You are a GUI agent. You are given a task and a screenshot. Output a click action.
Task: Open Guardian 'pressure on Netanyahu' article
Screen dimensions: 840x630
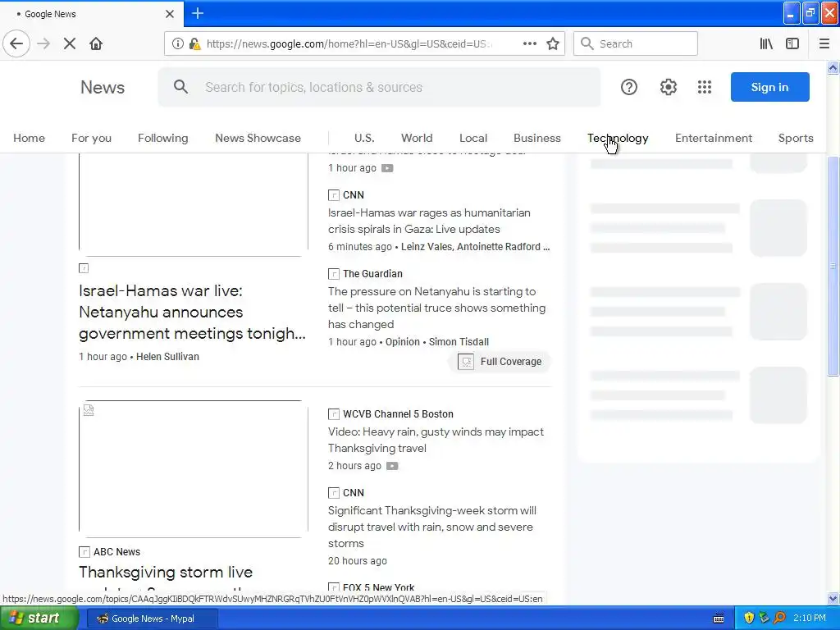[436, 308]
